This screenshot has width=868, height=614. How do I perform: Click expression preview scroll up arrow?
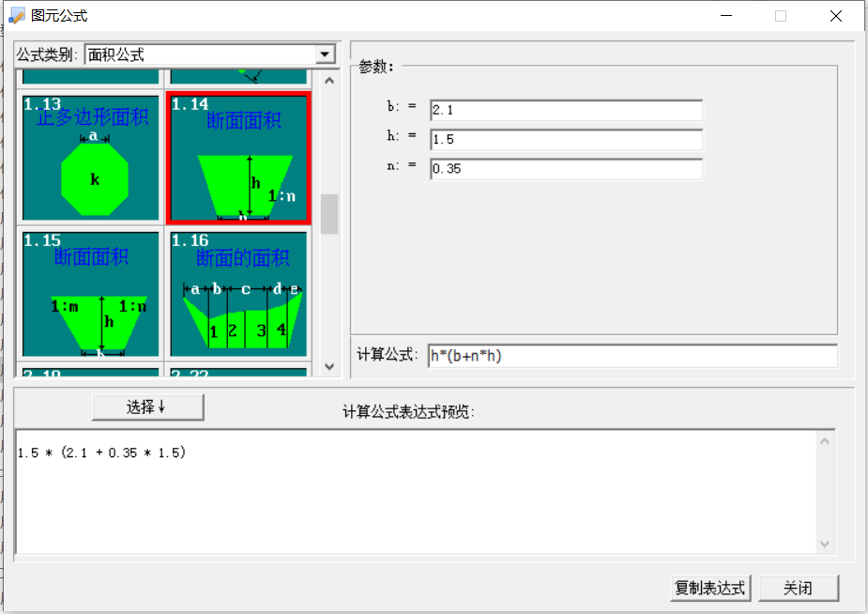coord(824,441)
